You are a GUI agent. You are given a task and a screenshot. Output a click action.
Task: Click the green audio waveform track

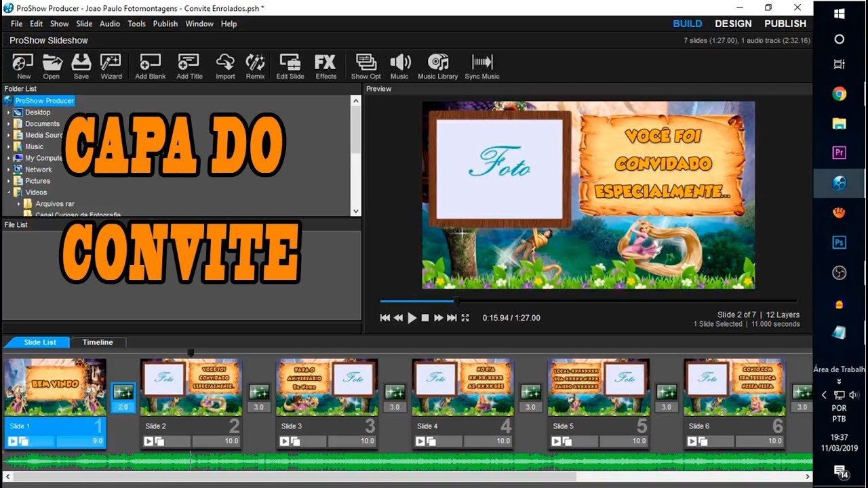[407, 462]
